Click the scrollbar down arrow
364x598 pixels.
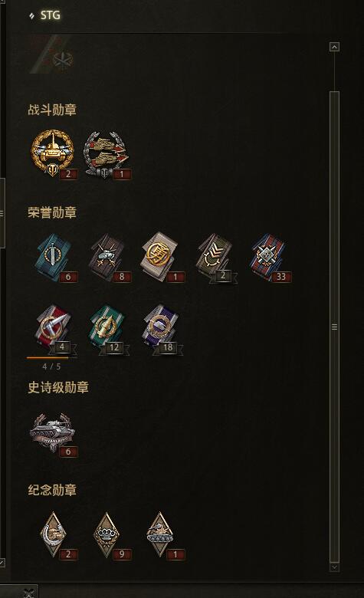pyautogui.click(x=334, y=567)
